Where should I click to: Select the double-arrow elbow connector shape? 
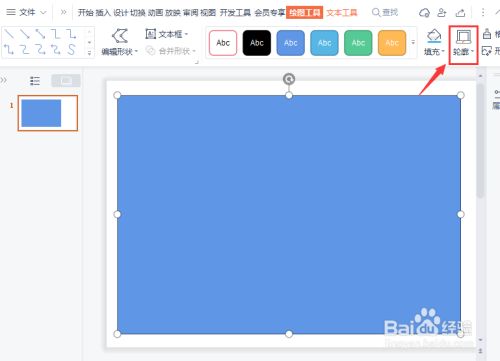pos(9,49)
